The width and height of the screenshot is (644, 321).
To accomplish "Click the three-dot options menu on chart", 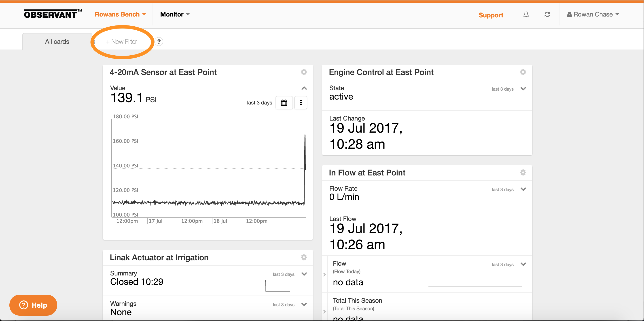I will (301, 103).
